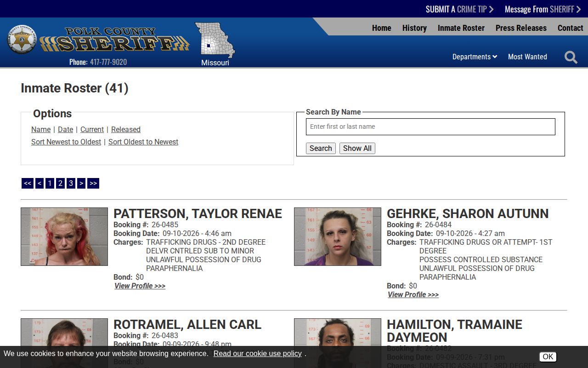Select page 1 in pagination
The height and width of the screenshot is (368, 588).
point(50,183)
